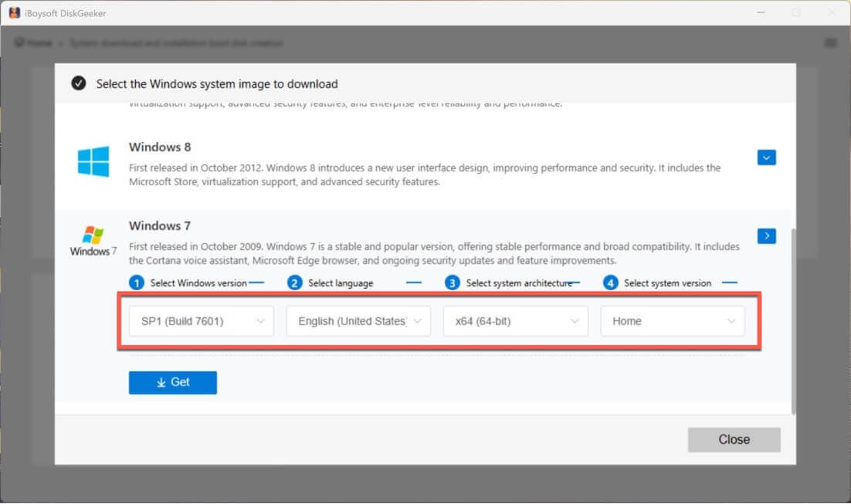851x504 pixels.
Task: Click the checkmark icon beside the dialog title
Action: 79,83
